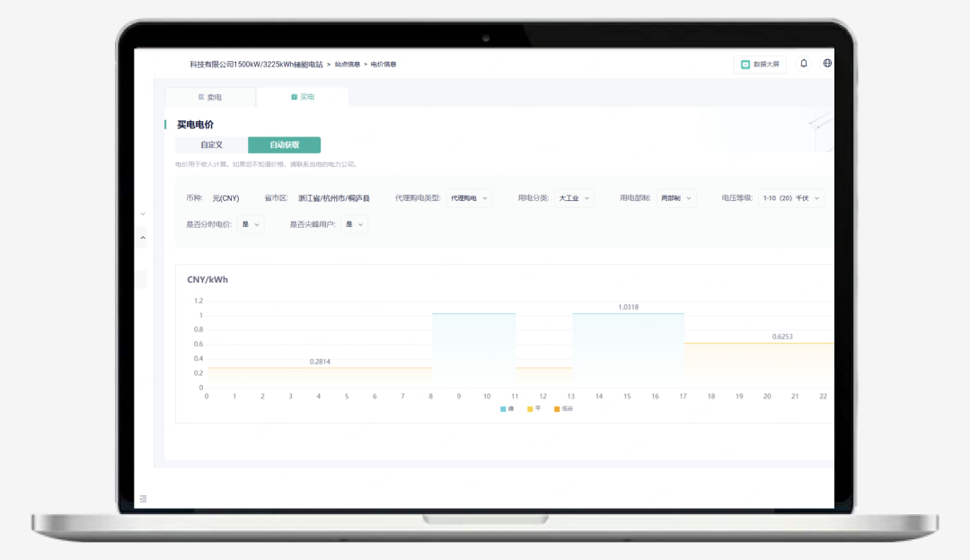Viewport: 970px width, 560px height.
Task: Toggle the orange 低谷 legend swatch
Action: [558, 408]
